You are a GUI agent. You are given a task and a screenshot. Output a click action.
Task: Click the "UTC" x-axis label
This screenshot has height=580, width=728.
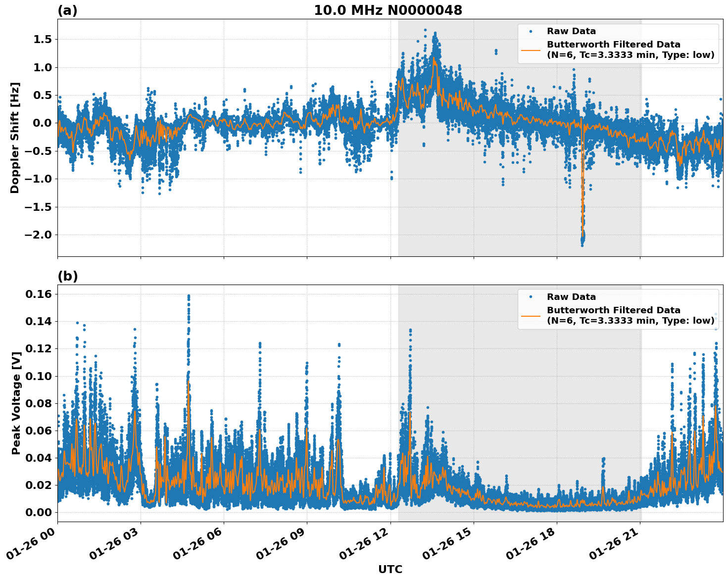tap(390, 570)
